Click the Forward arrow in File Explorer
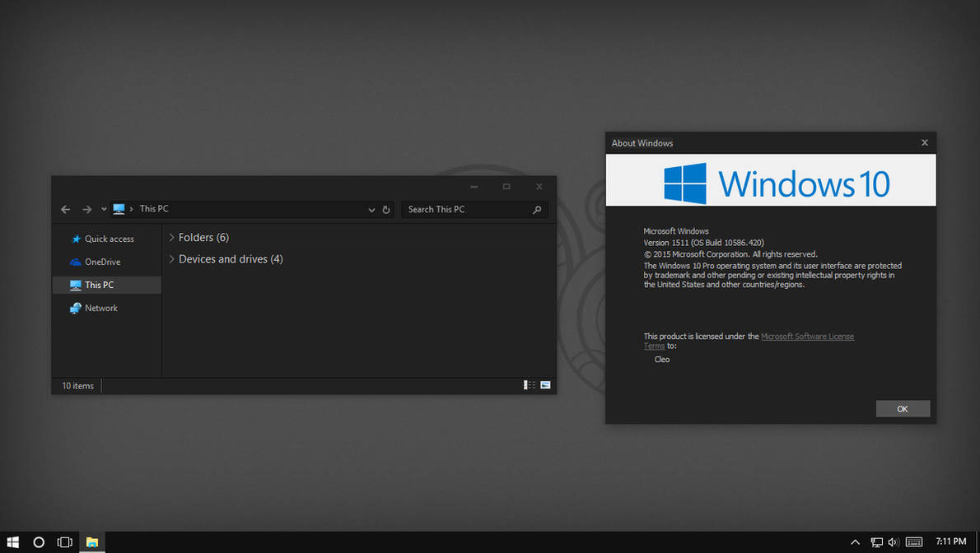 [x=86, y=209]
